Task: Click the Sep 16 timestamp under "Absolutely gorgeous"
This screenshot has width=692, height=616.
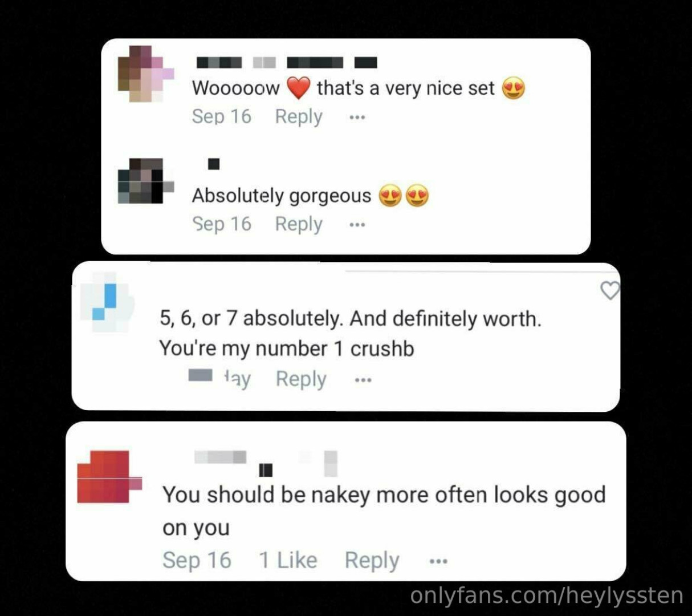Action: [221, 224]
